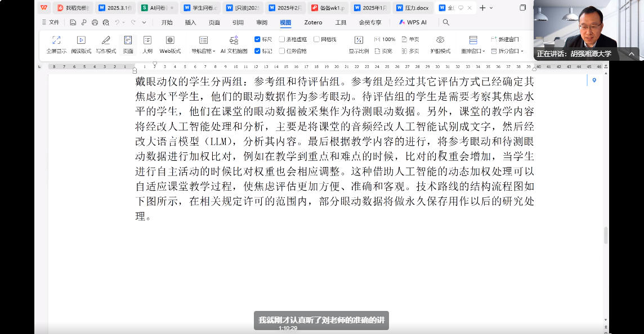The image size is (644, 334).
Task: Enable the task pane (任务窗格) checkbox
Action: pyautogui.click(x=282, y=51)
